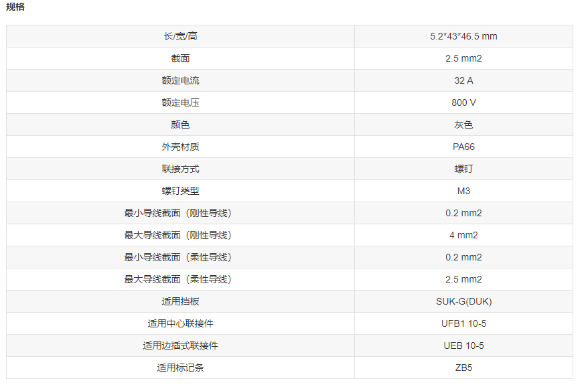Select the SUK-G(DUK) end plate value
Viewport: 588px width, 389px height.
(x=463, y=301)
